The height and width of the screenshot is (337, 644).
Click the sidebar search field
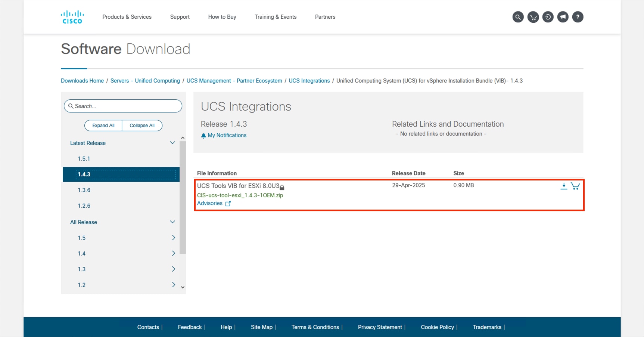123,106
